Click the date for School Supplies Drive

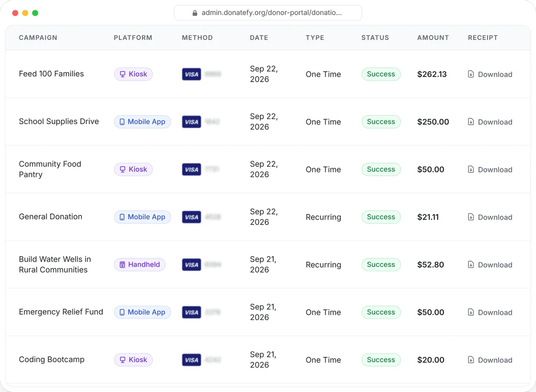[264, 122]
